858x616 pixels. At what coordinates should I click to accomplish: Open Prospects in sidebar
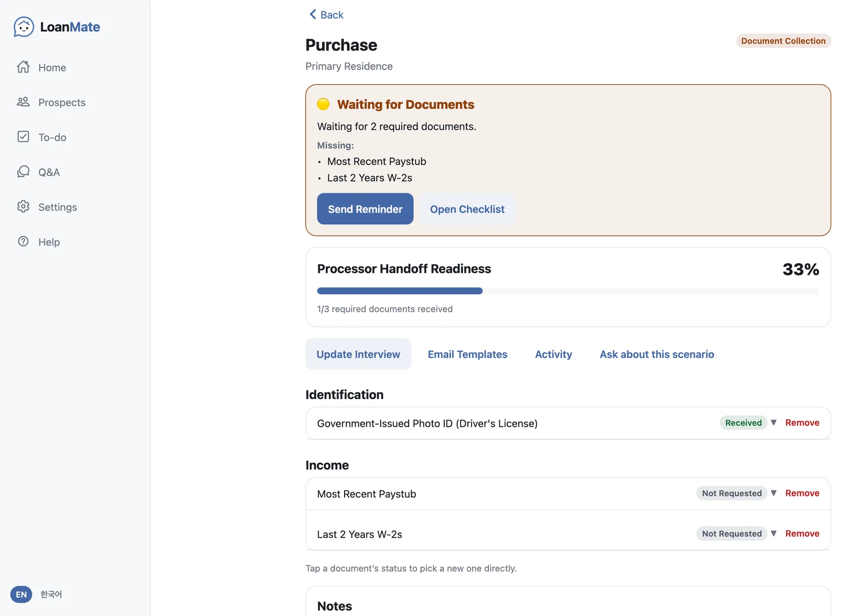62,102
